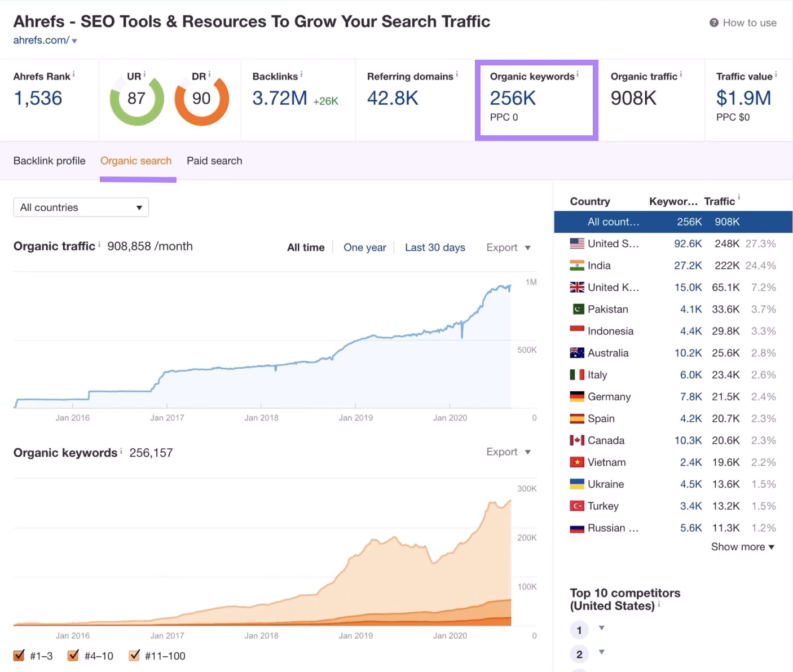Click the DR 90 gauge
793x672 pixels.
point(201,99)
